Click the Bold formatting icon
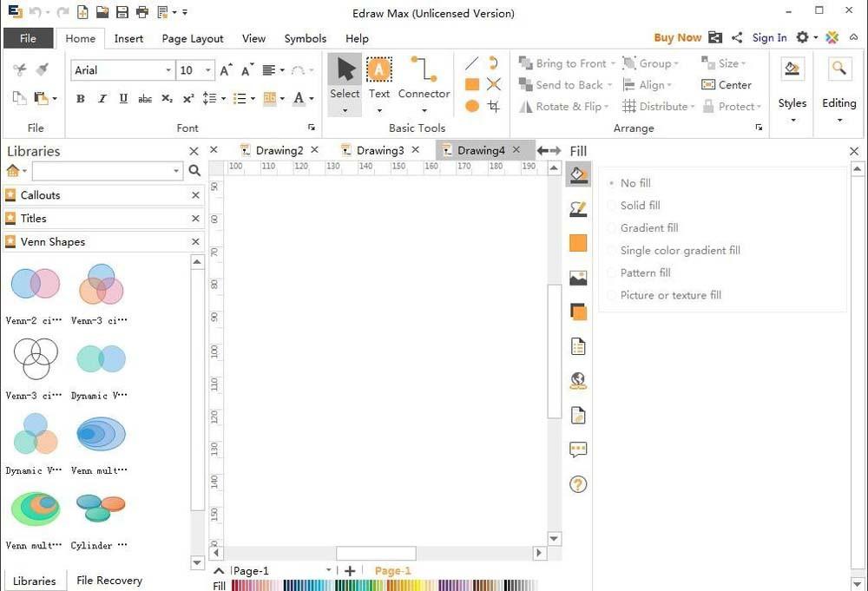868x591 pixels. click(81, 99)
